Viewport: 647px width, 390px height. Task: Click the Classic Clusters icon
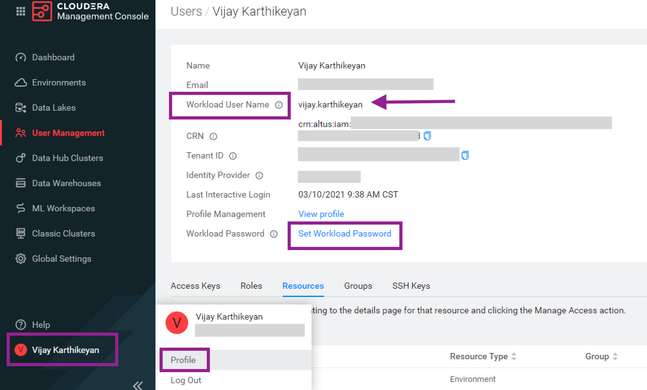tap(21, 234)
